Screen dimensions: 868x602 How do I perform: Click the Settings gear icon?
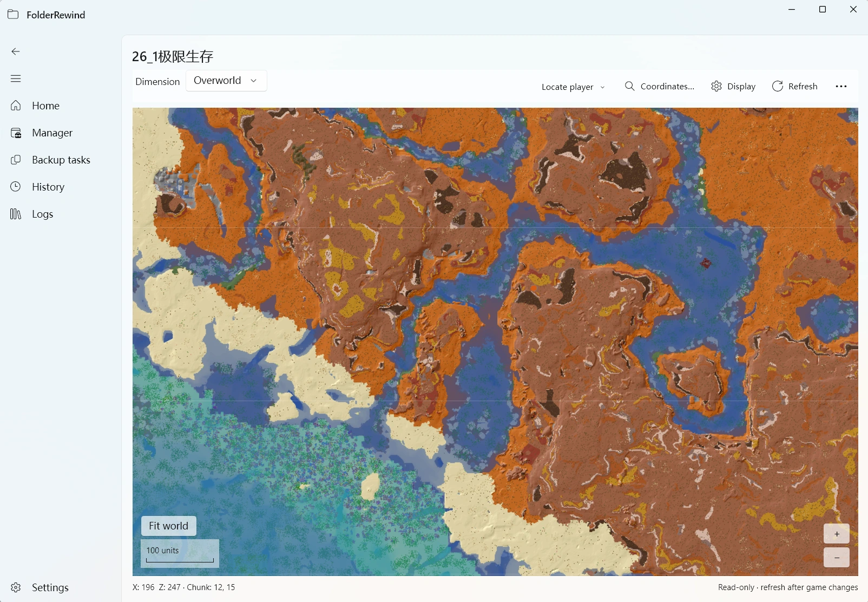pyautogui.click(x=16, y=587)
